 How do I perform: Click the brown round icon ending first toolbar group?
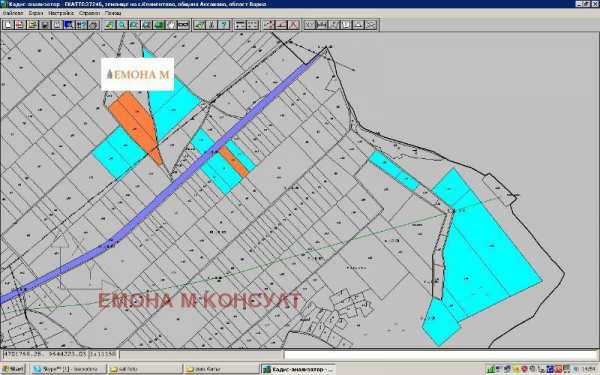[x=94, y=25]
